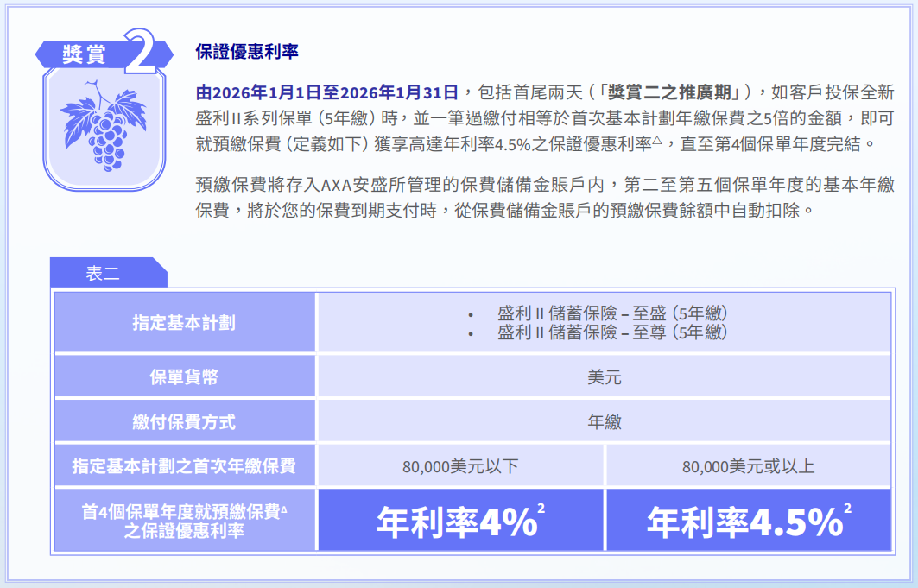Click the 美元 currency cell
The image size is (918, 588).
(604, 377)
